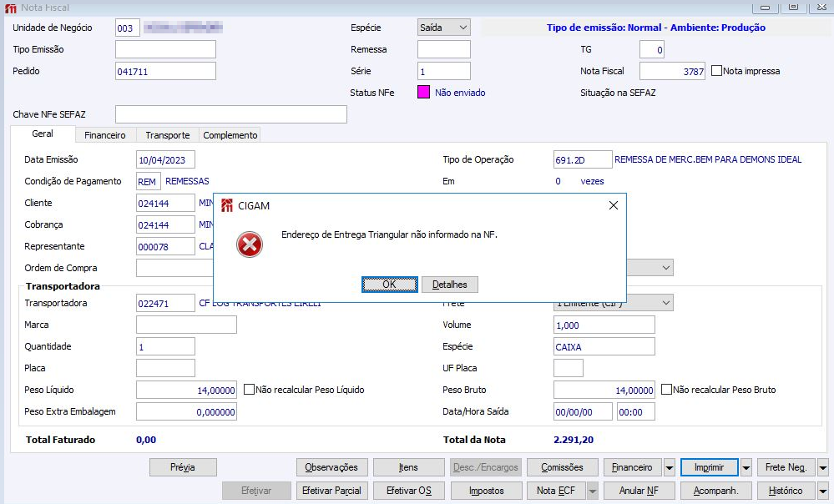Click the red error icon in CIGAM dialog

tap(250, 244)
